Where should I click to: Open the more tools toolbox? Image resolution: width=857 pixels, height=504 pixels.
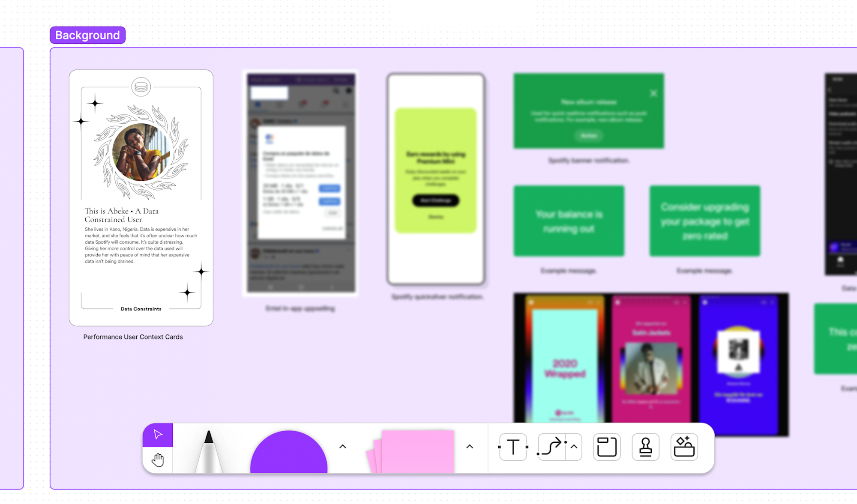pos(684,447)
